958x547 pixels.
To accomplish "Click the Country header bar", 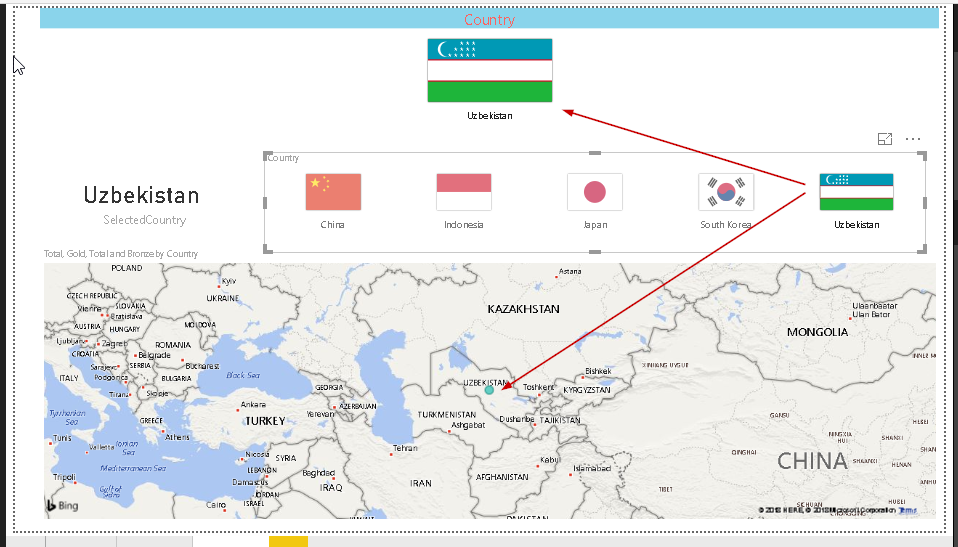I will pyautogui.click(x=489, y=19).
